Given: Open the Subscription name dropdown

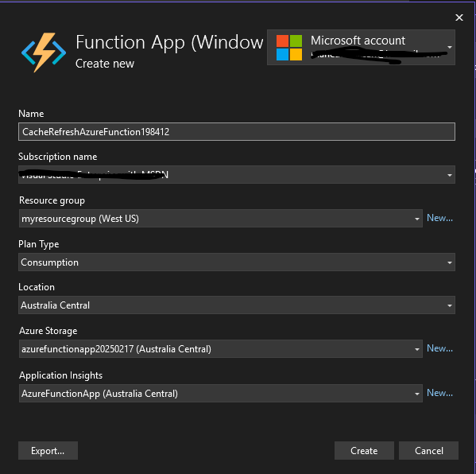Looking at the screenshot, I should point(237,175).
